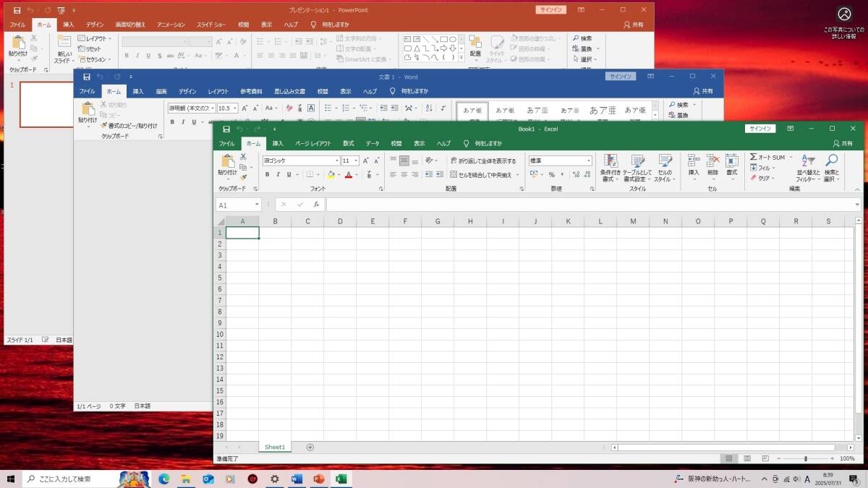
Task: Open File Explorer from the taskbar
Action: 185,479
